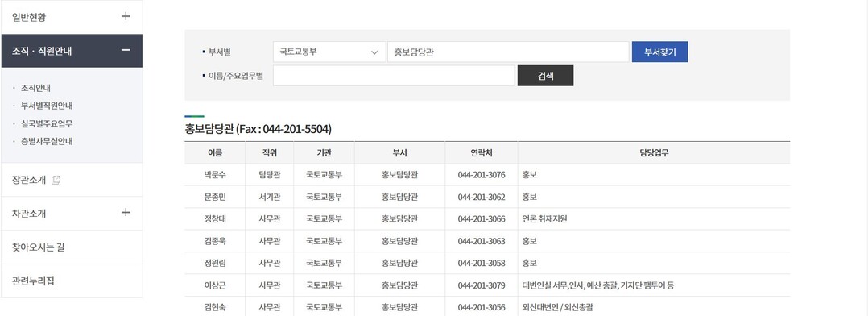Open 일반현황 sidebar menu
The height and width of the screenshot is (316, 868).
(72, 17)
